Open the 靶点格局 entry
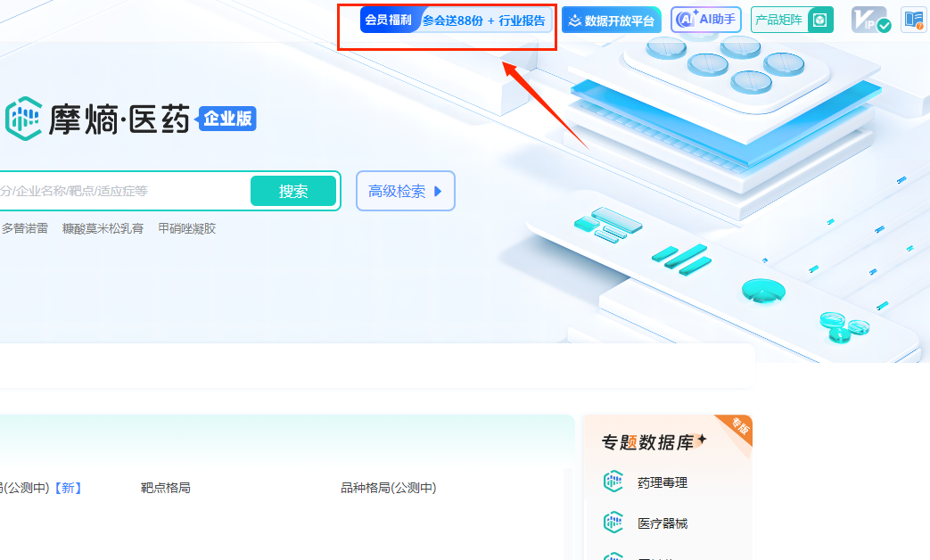 tap(166, 488)
